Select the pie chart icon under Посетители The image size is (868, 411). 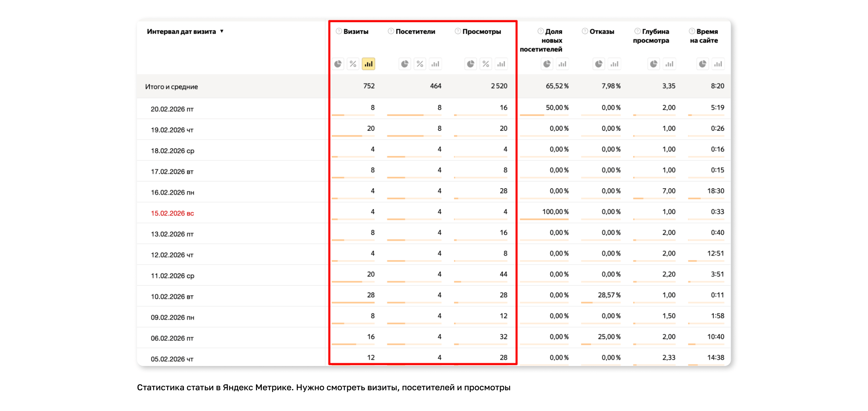[x=405, y=64]
